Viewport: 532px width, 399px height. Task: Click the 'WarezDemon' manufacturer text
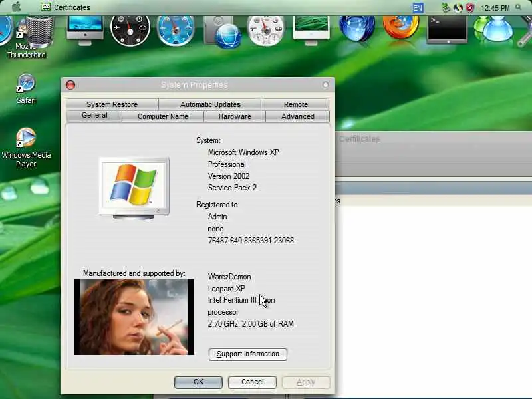click(x=229, y=277)
